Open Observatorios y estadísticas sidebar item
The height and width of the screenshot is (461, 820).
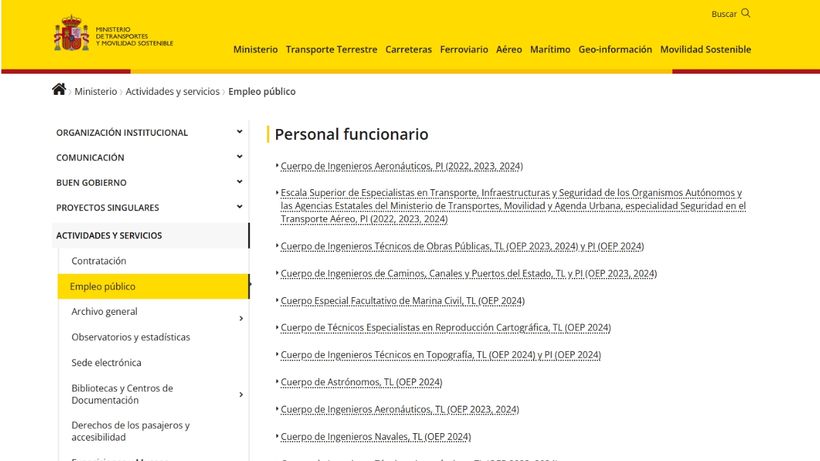point(130,337)
